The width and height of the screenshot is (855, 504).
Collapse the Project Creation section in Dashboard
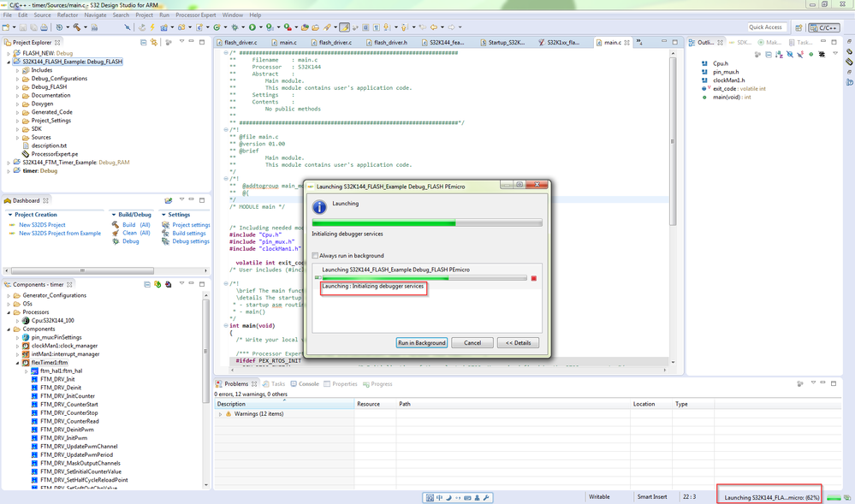tap(9, 215)
